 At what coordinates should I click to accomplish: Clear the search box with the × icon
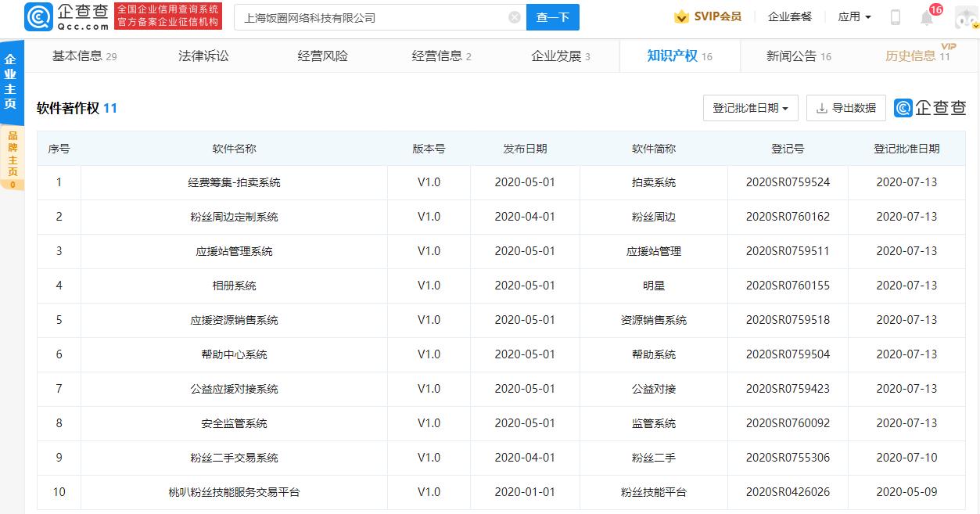coord(514,16)
